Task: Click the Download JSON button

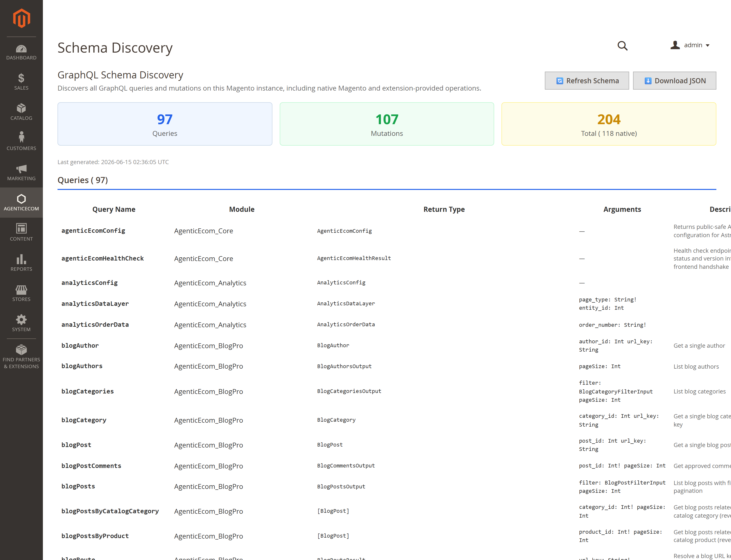Action: 674,81
